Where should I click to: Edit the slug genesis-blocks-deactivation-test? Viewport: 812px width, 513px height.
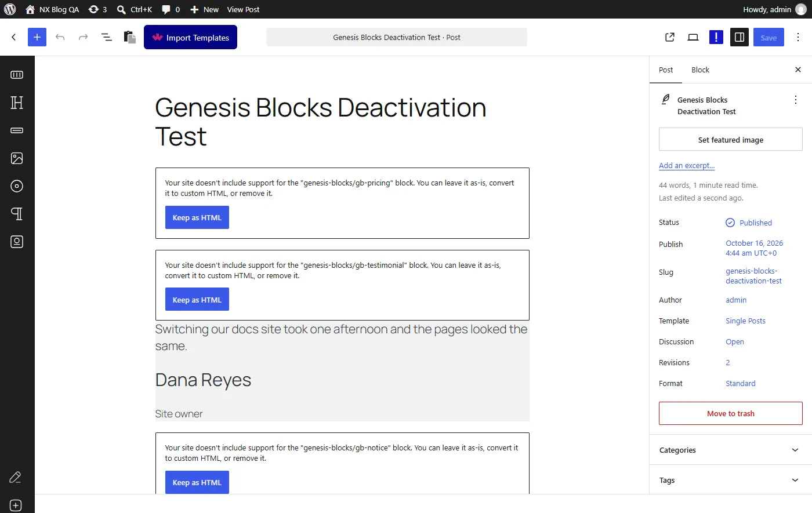click(x=753, y=276)
